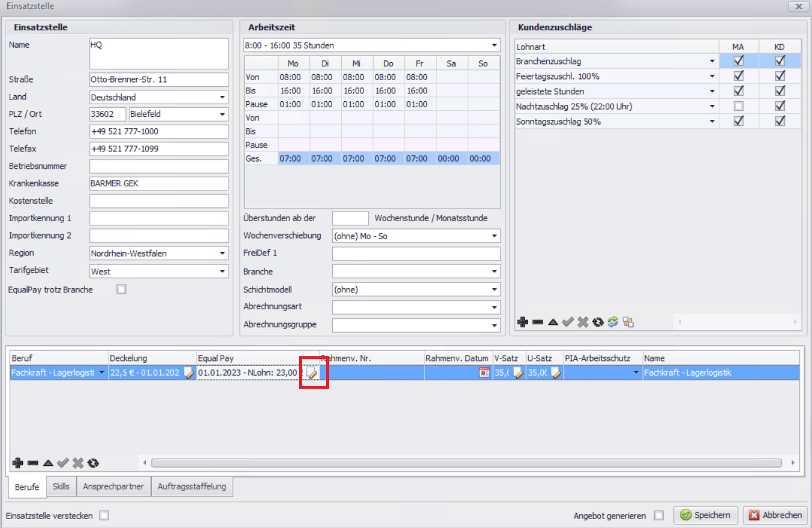Click the triangle edit icon in Berufe toolbar
Screen dimensions: 812x528
pyautogui.click(x=48, y=463)
